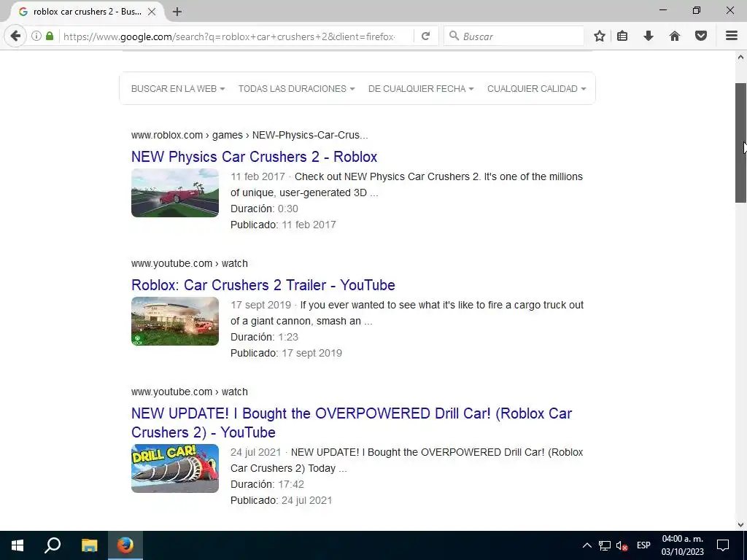Close the roblox car crushers 2 tab
747x560 pixels.
point(152,12)
